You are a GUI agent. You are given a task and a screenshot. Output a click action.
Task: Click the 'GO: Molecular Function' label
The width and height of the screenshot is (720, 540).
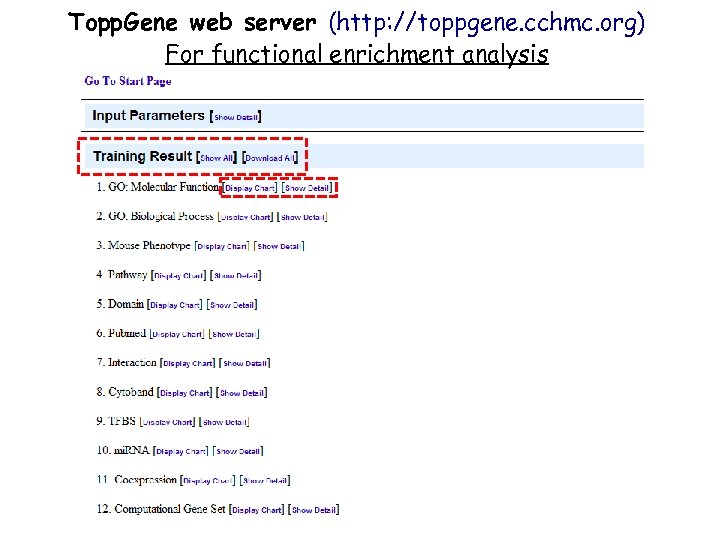coord(163,187)
